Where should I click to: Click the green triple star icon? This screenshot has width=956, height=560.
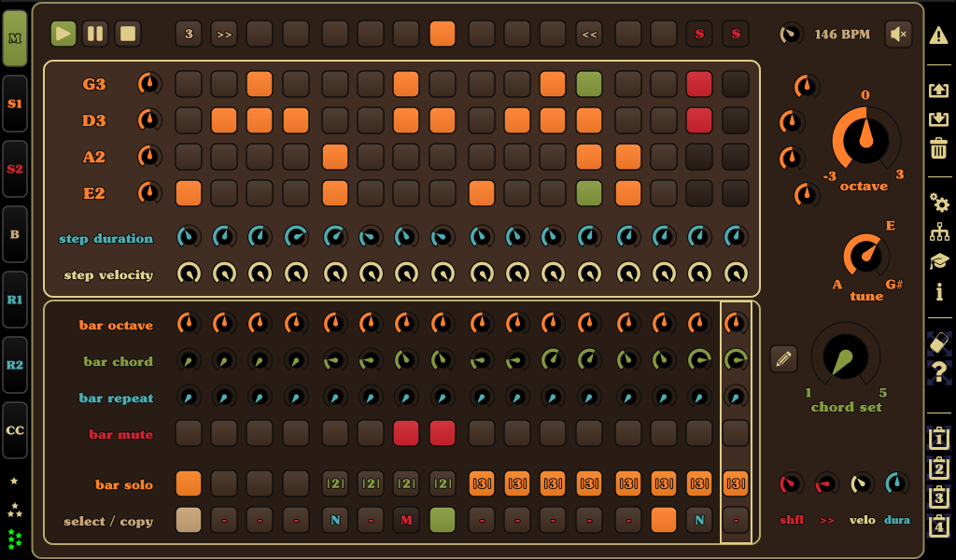pyautogui.click(x=14, y=539)
